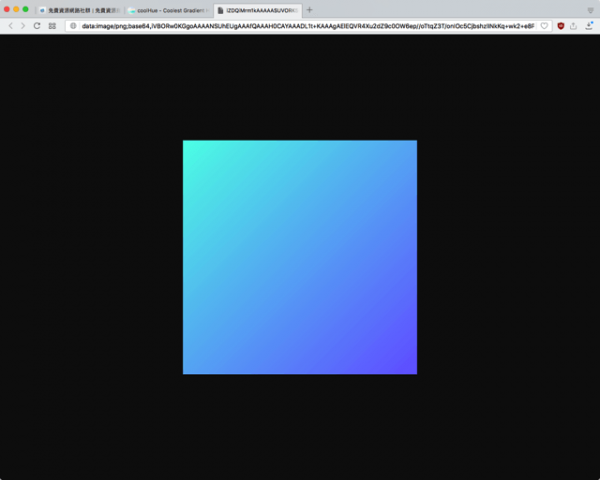This screenshot has width=600, height=480.
Task: Reload the current page
Action: [37, 25]
